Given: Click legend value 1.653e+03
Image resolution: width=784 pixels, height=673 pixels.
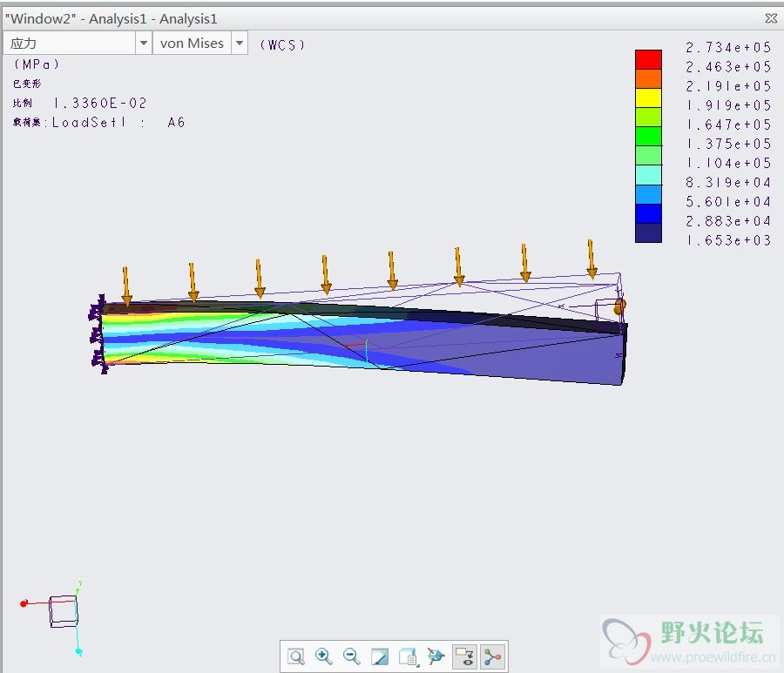Looking at the screenshot, I should tap(728, 240).
